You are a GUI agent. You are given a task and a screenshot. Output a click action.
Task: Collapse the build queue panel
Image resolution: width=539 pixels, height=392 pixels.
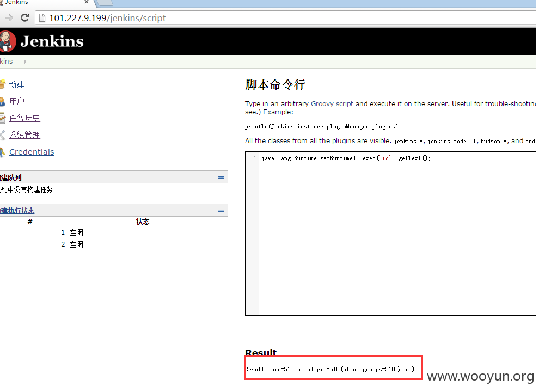[x=221, y=177]
